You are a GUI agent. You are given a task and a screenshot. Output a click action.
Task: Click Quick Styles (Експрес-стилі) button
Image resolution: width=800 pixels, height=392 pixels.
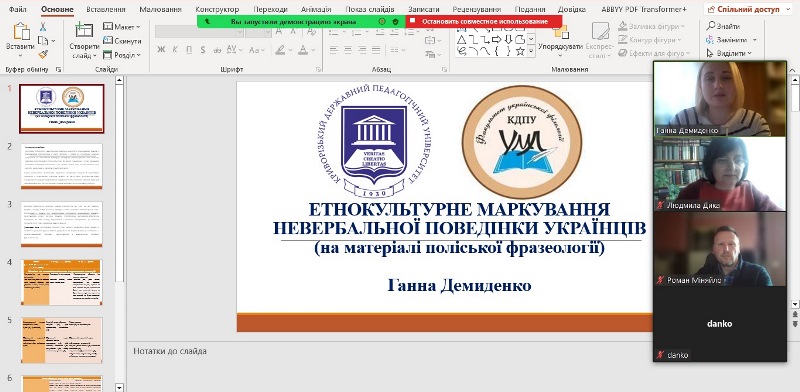click(x=600, y=41)
